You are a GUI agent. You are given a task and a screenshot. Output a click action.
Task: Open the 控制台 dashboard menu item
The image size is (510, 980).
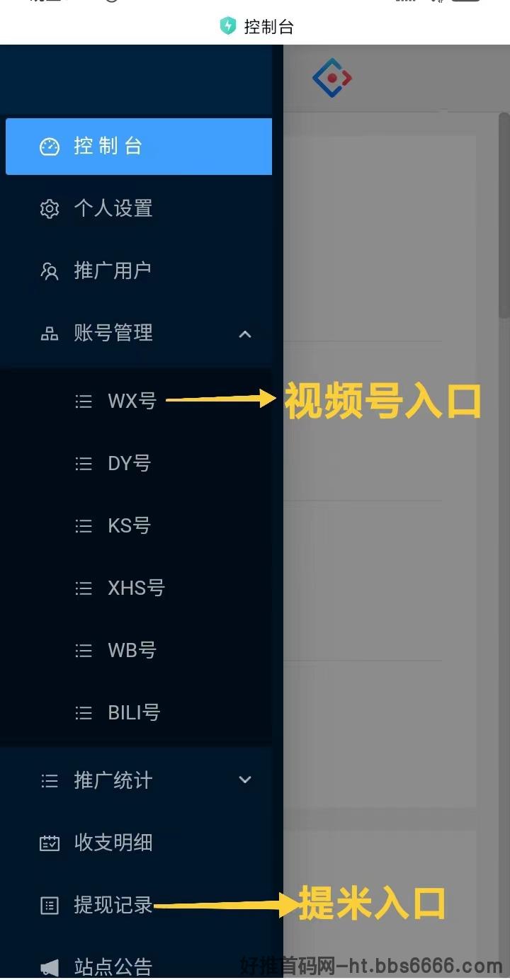click(139, 147)
